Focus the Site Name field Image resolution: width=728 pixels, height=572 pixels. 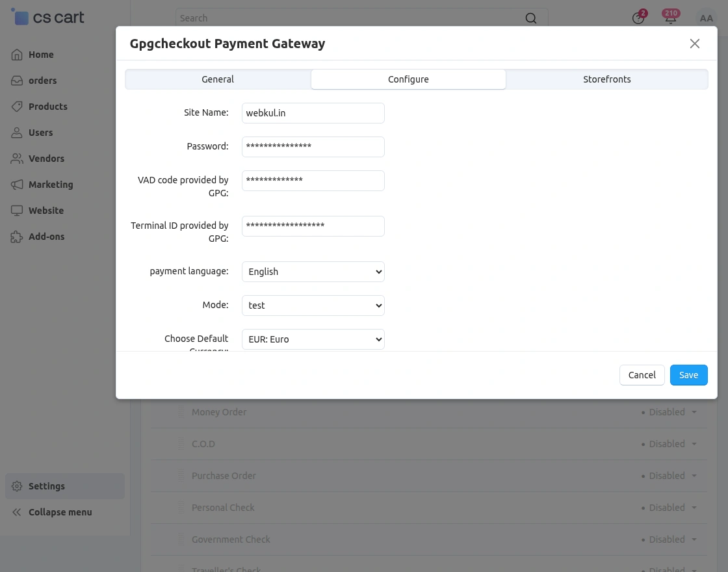(313, 113)
